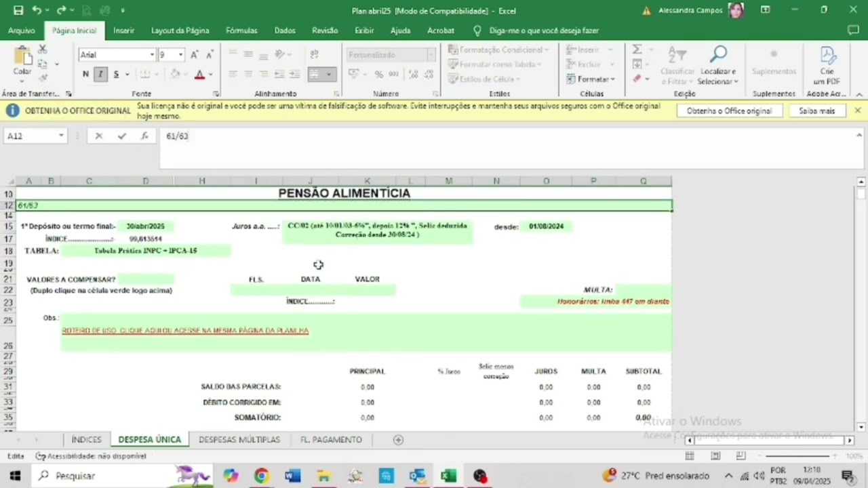Open the Exibir ribbon tab
The width and height of the screenshot is (868, 488).
tap(364, 30)
